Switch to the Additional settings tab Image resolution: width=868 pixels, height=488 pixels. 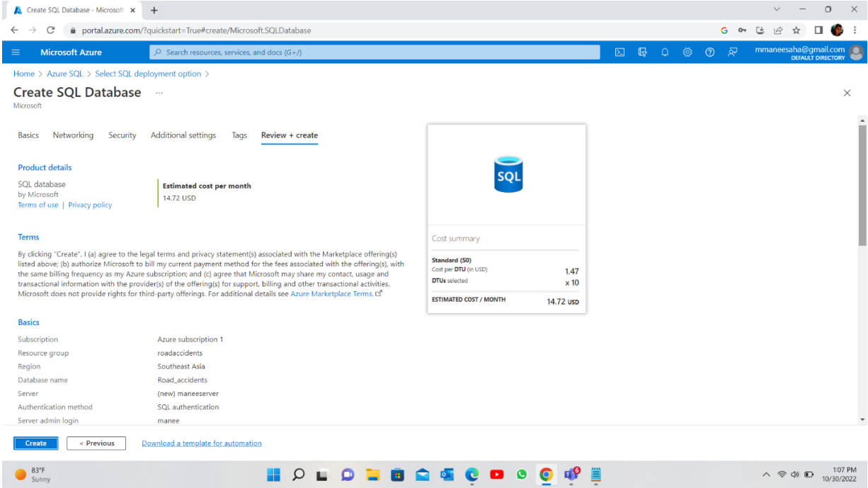(x=183, y=135)
